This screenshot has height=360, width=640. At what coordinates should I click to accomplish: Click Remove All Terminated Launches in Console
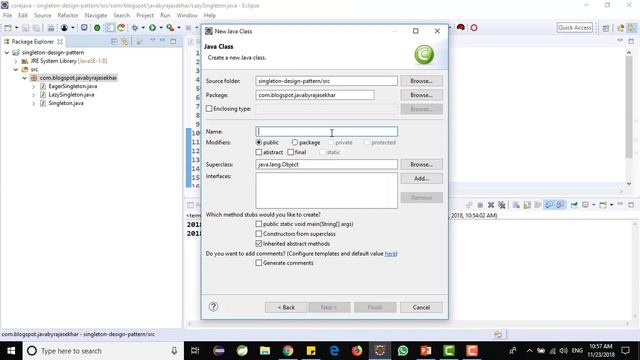pyautogui.click(x=502, y=205)
